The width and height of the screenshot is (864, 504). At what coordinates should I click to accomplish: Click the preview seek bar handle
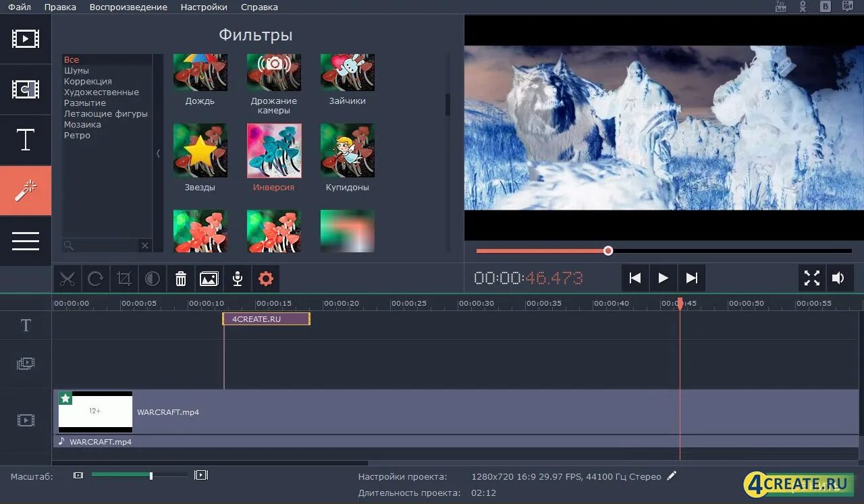[608, 250]
